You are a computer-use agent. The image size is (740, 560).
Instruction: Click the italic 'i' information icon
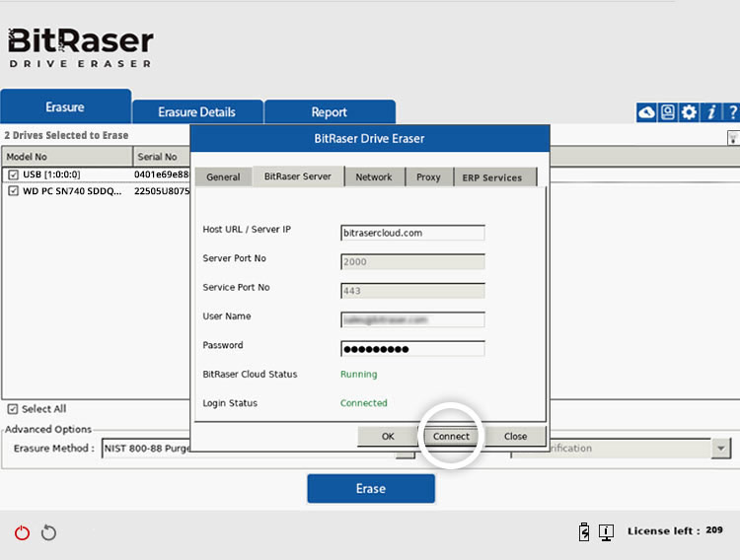tap(710, 112)
